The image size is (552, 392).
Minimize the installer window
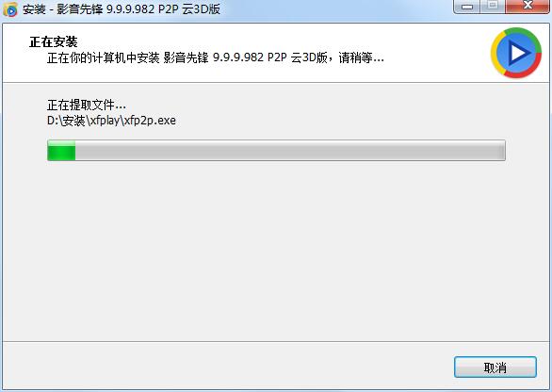(467, 7)
